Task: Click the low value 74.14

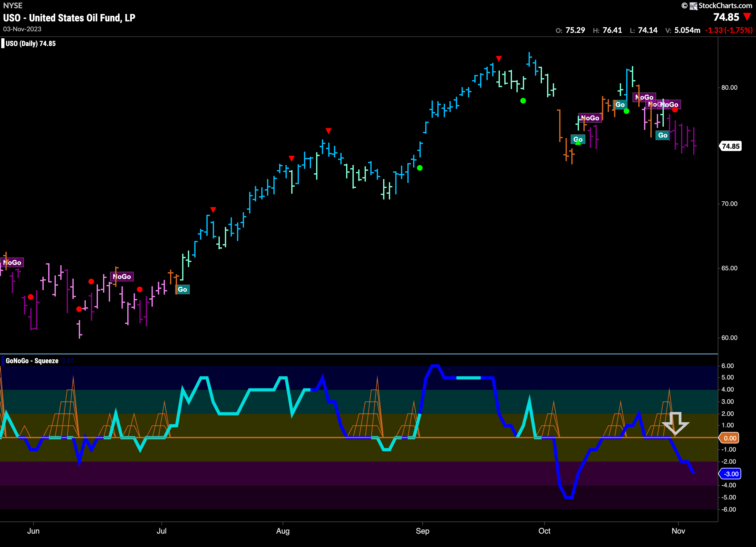Action: point(648,30)
